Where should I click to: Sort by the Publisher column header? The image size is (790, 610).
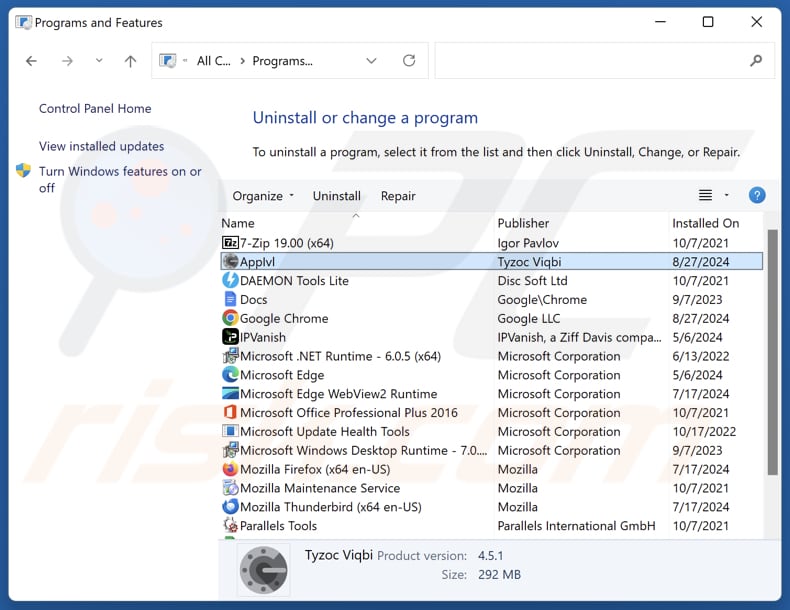pos(523,223)
